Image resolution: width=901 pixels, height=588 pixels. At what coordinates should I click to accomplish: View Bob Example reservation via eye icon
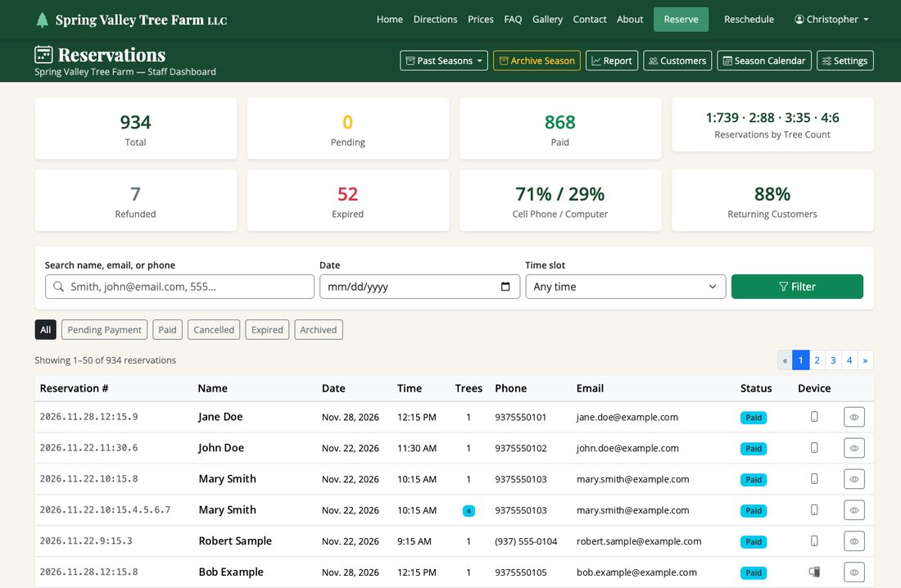853,572
